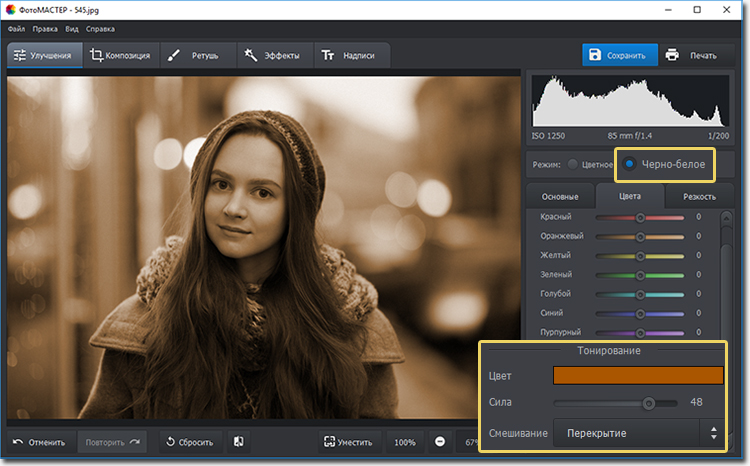This screenshot has height=466, width=750.
Task: Click the zoom out minus icon
Action: pos(440,442)
